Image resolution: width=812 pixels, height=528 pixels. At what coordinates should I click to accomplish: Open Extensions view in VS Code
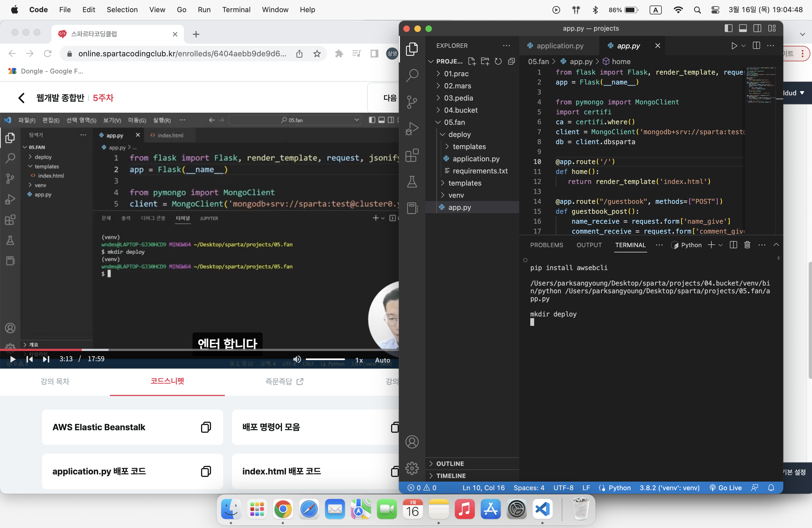click(x=412, y=155)
